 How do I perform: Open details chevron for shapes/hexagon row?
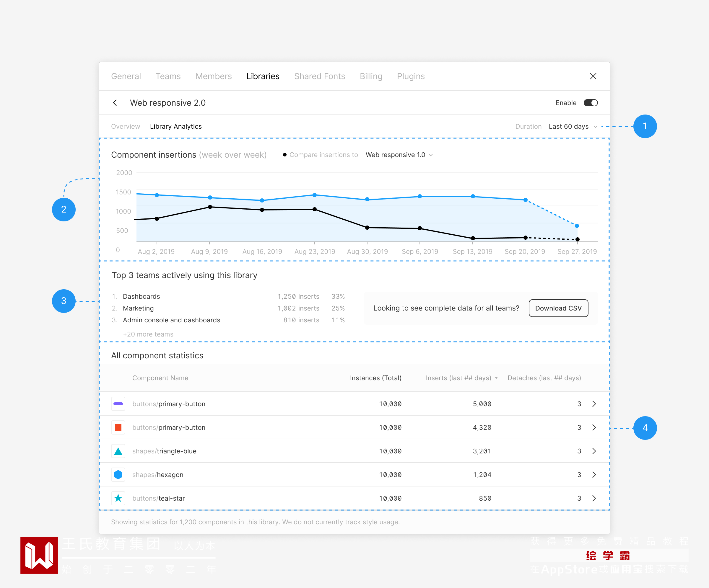pyautogui.click(x=594, y=475)
